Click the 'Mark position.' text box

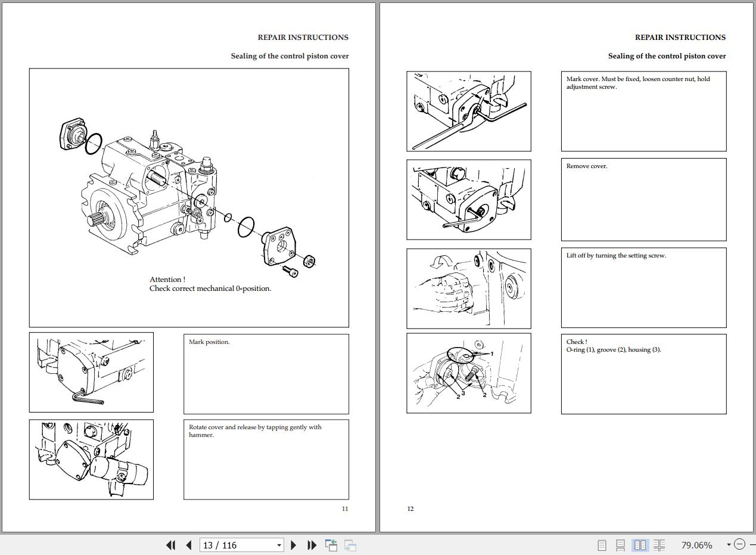(x=266, y=374)
